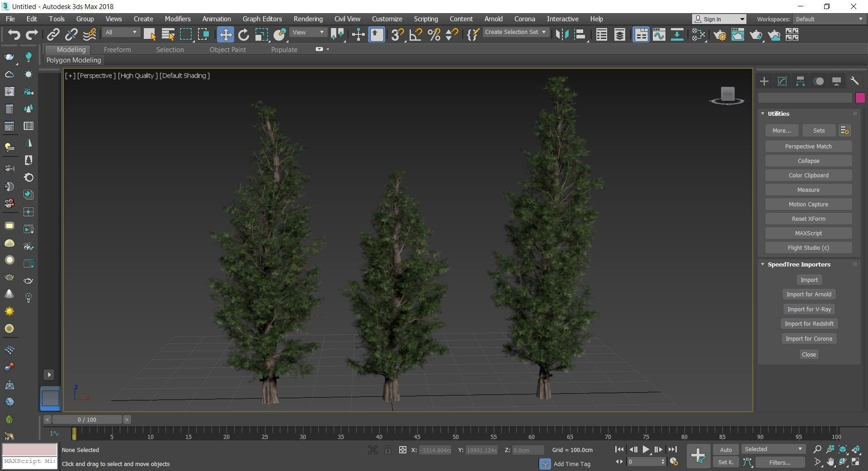The image size is (868, 471).
Task: Select the Select and Link tool
Action: tap(53, 34)
